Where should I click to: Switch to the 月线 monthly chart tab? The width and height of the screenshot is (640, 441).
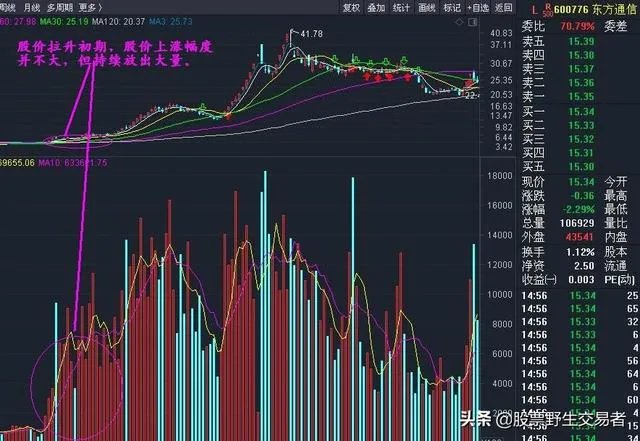pyautogui.click(x=32, y=7)
